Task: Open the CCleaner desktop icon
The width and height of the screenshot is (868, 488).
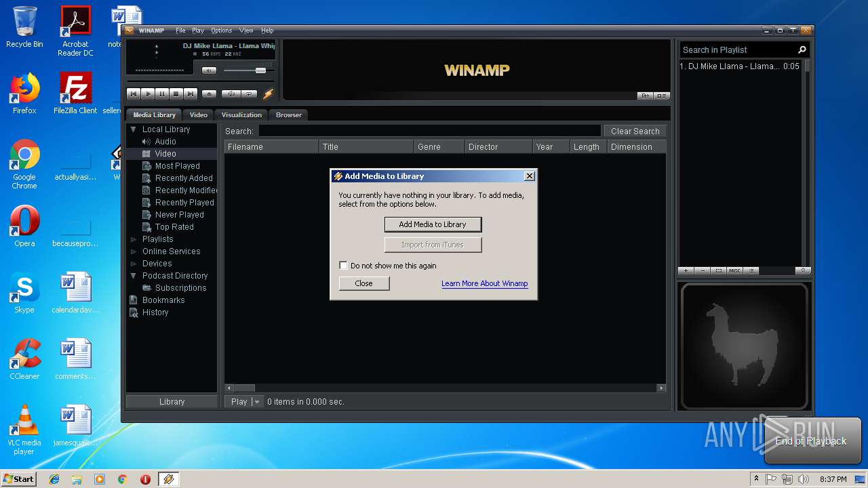Action: [x=24, y=359]
